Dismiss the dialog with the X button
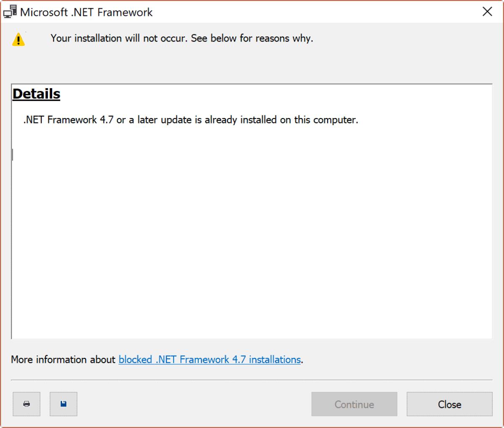 pos(487,12)
